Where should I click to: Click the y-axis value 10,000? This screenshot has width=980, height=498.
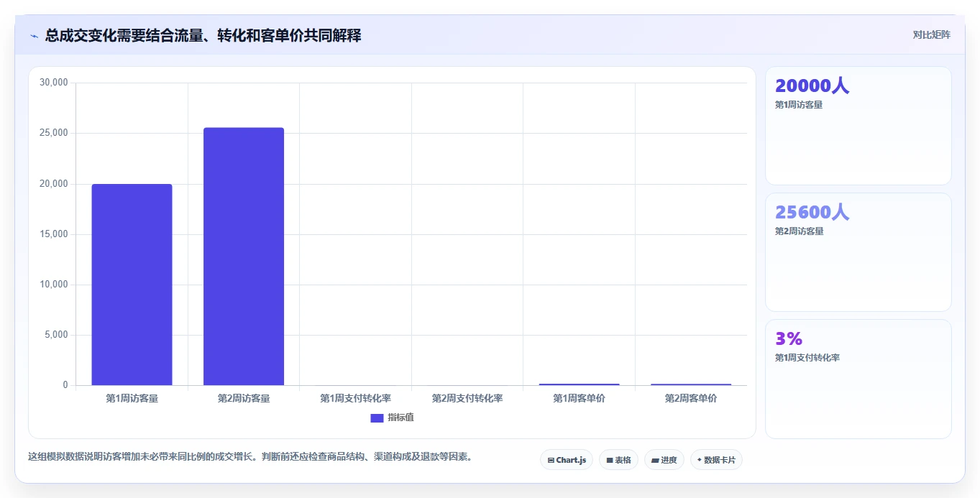pos(54,285)
